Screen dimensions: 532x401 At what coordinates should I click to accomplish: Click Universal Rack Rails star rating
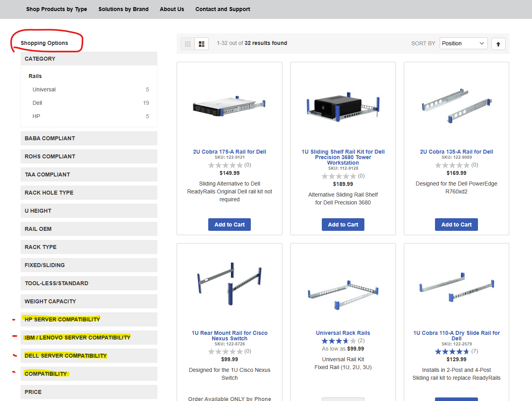click(339, 341)
